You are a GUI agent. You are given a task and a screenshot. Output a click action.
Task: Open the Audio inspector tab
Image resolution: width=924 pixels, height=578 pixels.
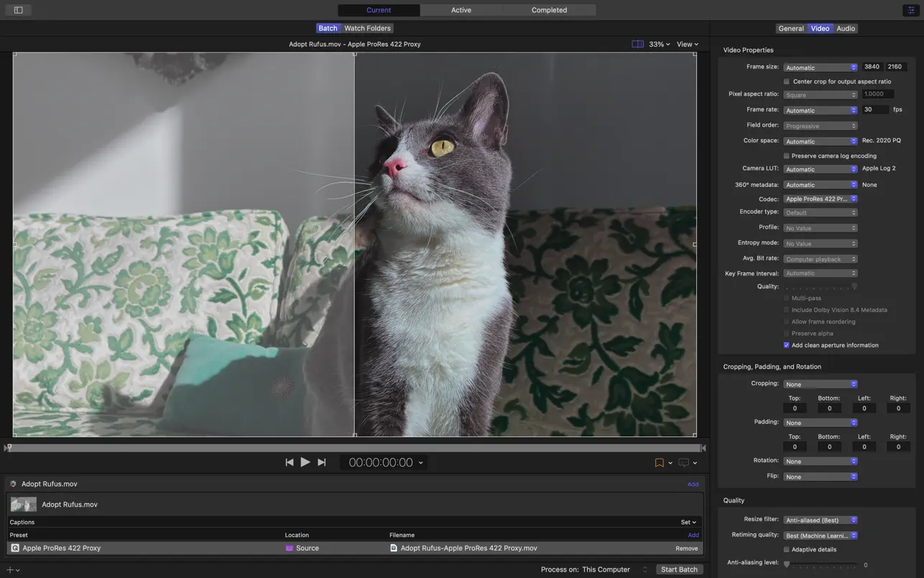pos(846,29)
